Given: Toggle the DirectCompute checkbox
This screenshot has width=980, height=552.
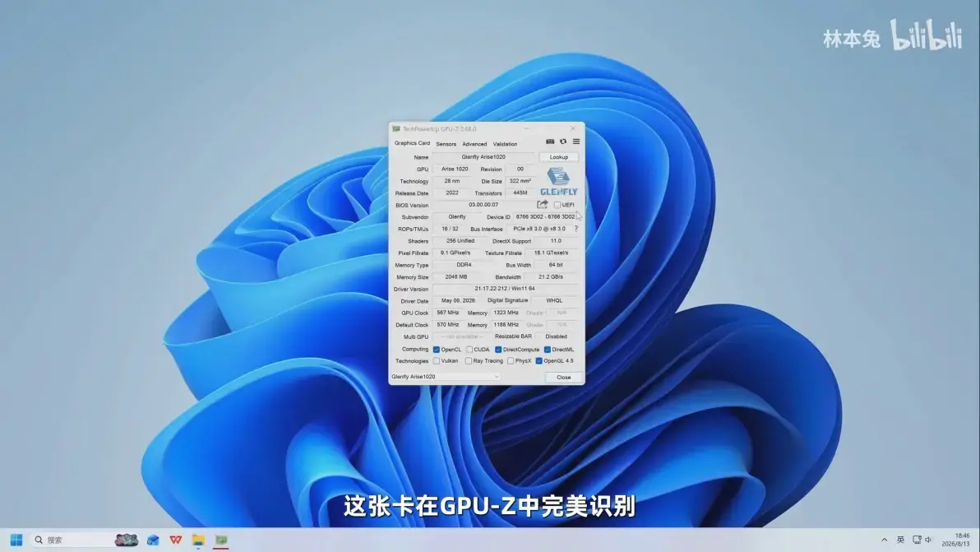Looking at the screenshot, I should pyautogui.click(x=498, y=350).
